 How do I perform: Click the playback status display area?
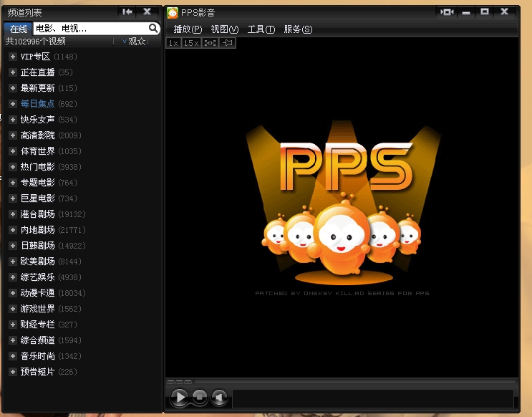click(x=373, y=398)
